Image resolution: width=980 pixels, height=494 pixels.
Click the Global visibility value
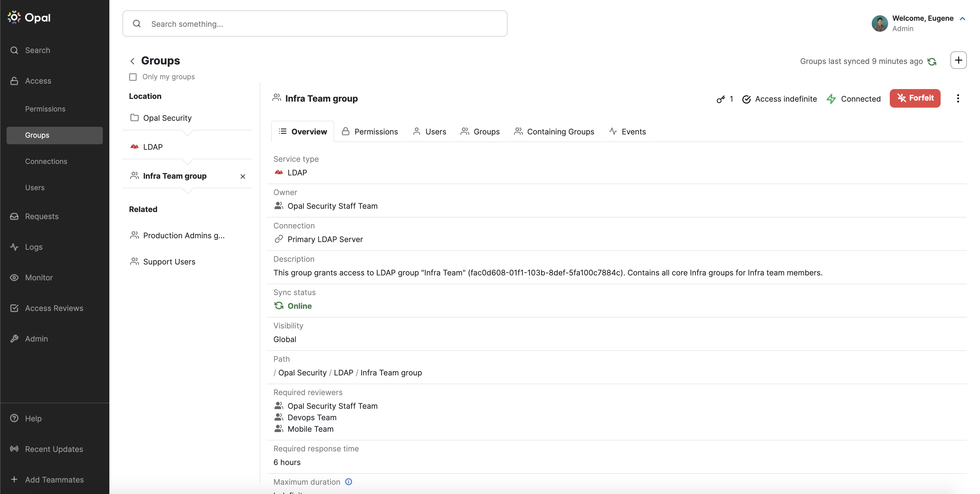[285, 339]
